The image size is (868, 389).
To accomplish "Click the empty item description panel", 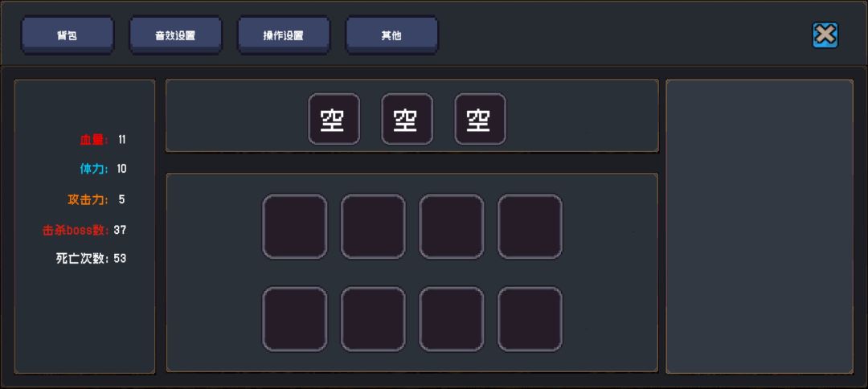I will (759, 226).
